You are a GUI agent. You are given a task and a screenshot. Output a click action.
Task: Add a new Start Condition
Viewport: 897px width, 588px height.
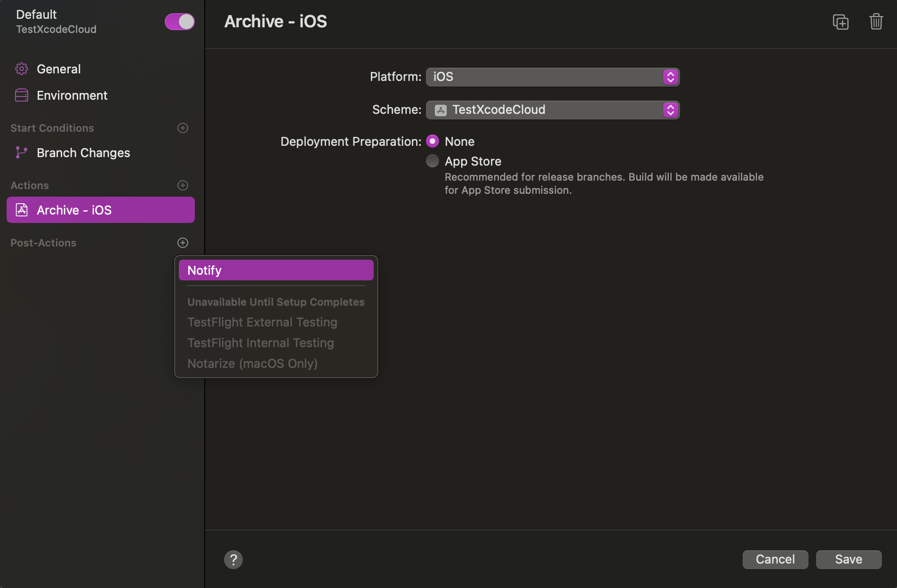pyautogui.click(x=183, y=128)
